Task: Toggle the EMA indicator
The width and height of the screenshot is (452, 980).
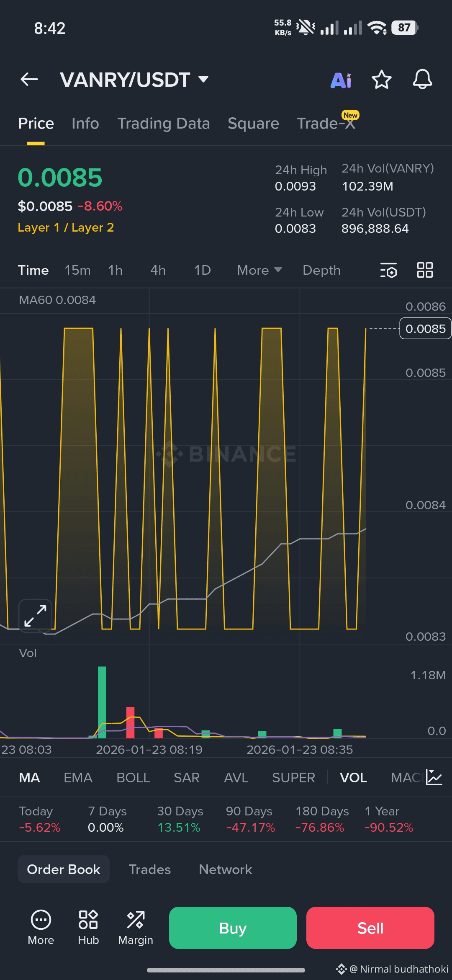Action: coord(78,778)
